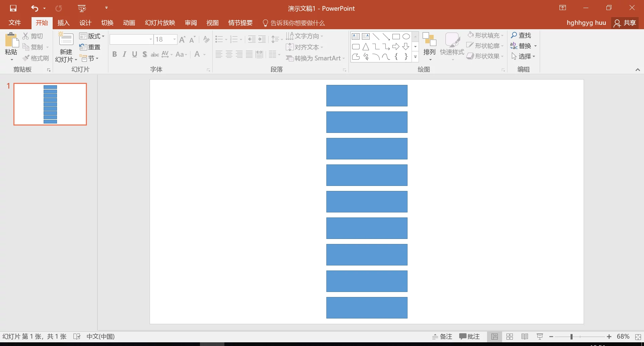
Task: Start slideshow from beginning via title bar icon
Action: 82,8
